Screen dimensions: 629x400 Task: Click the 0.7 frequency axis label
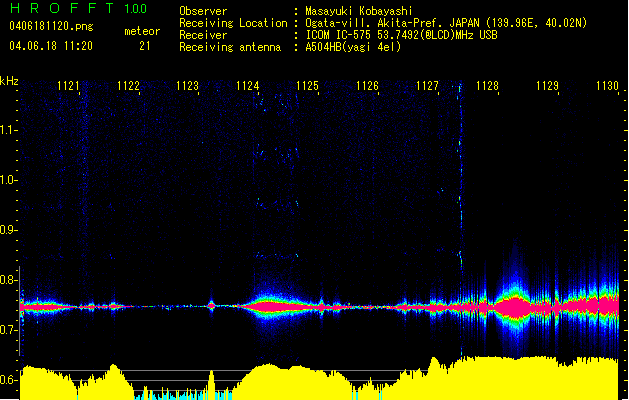coord(7,330)
